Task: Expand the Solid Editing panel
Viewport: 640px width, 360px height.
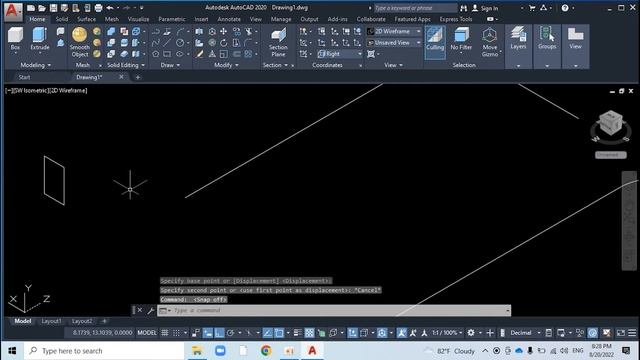Action: point(126,65)
